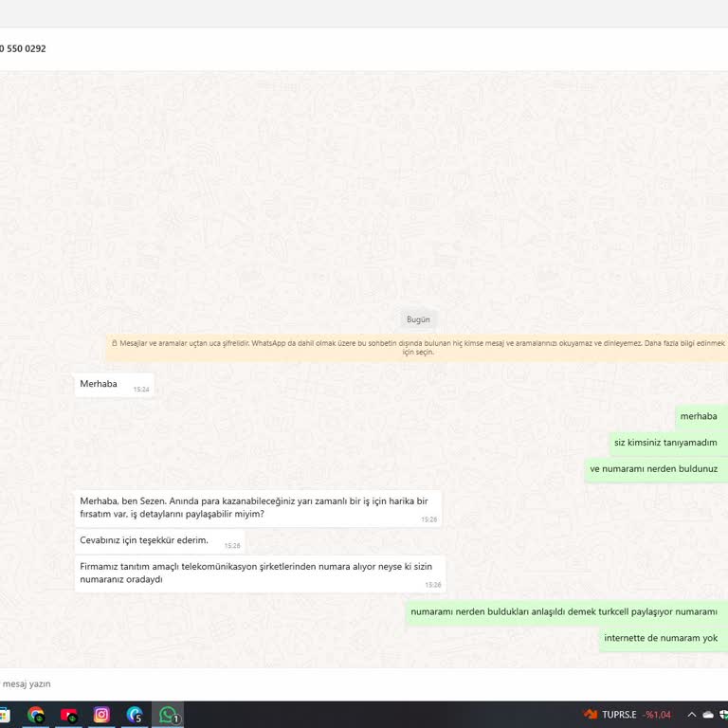728x728 pixels.
Task: Select the received 'Merhaba' message at 15:24
Action: (114, 385)
